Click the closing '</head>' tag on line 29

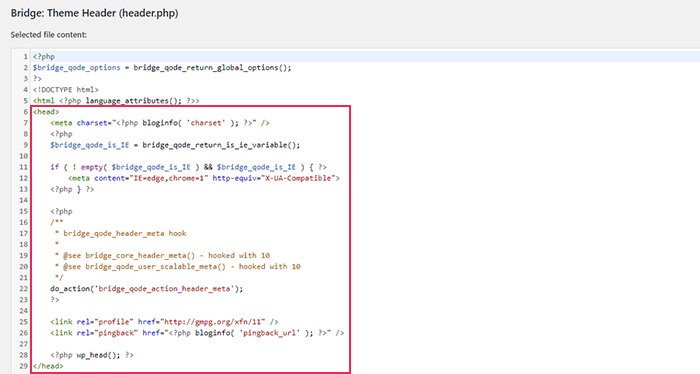coord(48,366)
